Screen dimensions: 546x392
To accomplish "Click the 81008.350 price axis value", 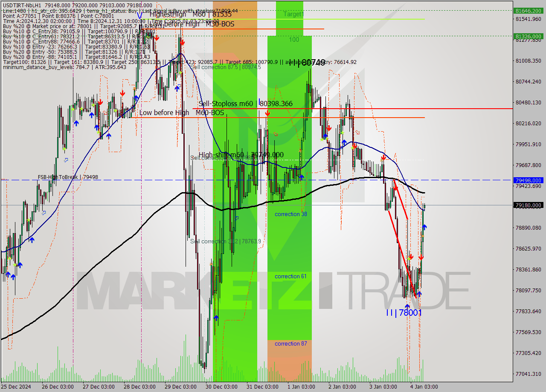I will 529,61.
